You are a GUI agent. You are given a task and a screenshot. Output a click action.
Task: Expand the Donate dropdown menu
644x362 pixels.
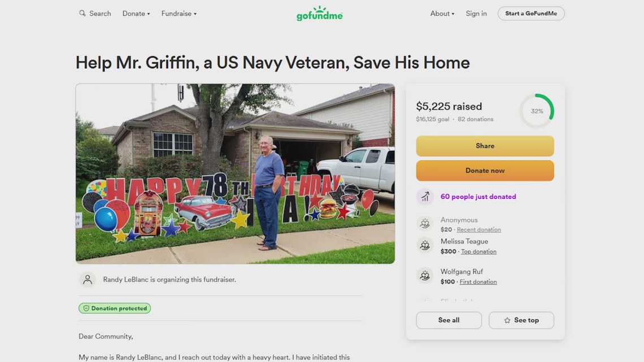point(136,14)
